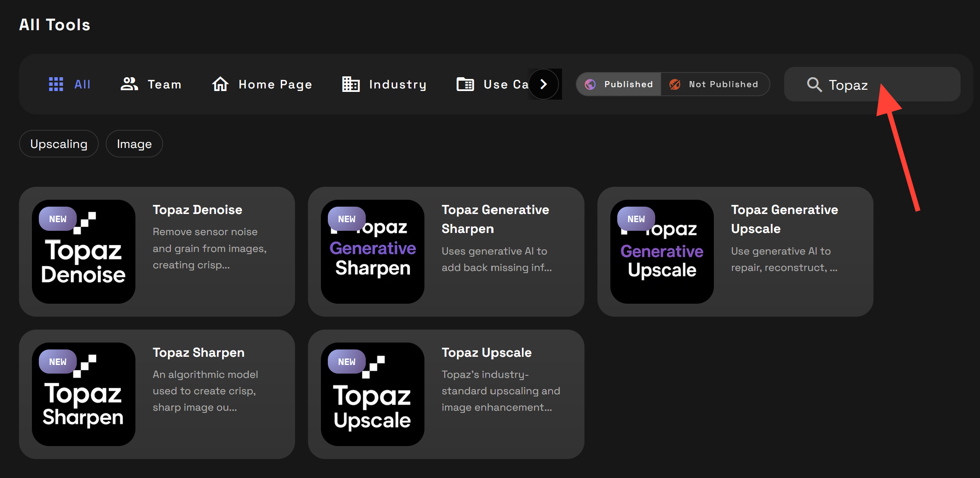Click the Industry building icon
The image size is (980, 478).
(x=351, y=84)
